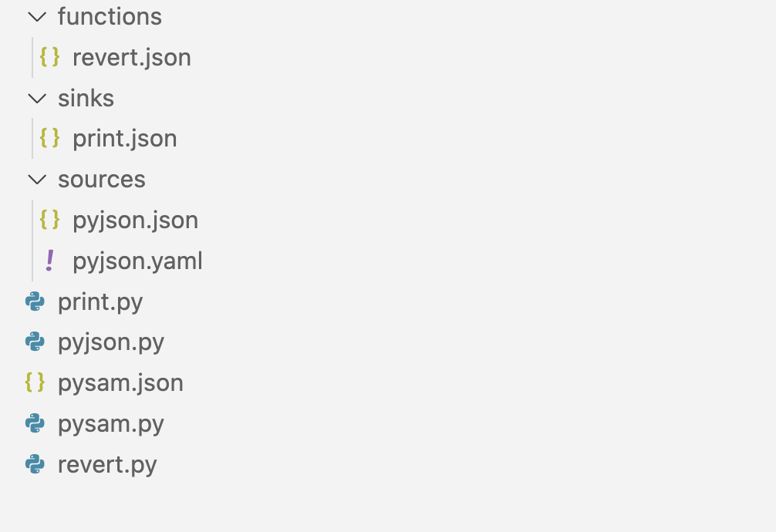Screen dimensions: 776x532
Task: Collapse the functions folder
Action: click(x=36, y=16)
